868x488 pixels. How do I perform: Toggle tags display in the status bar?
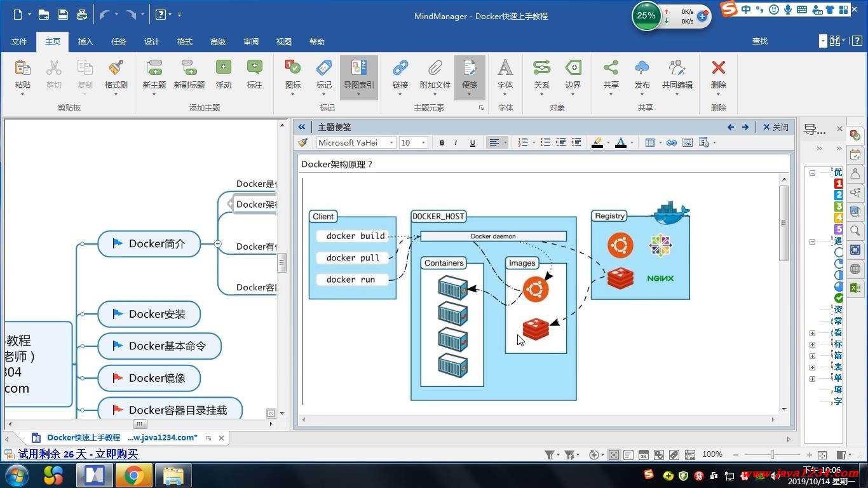674,455
